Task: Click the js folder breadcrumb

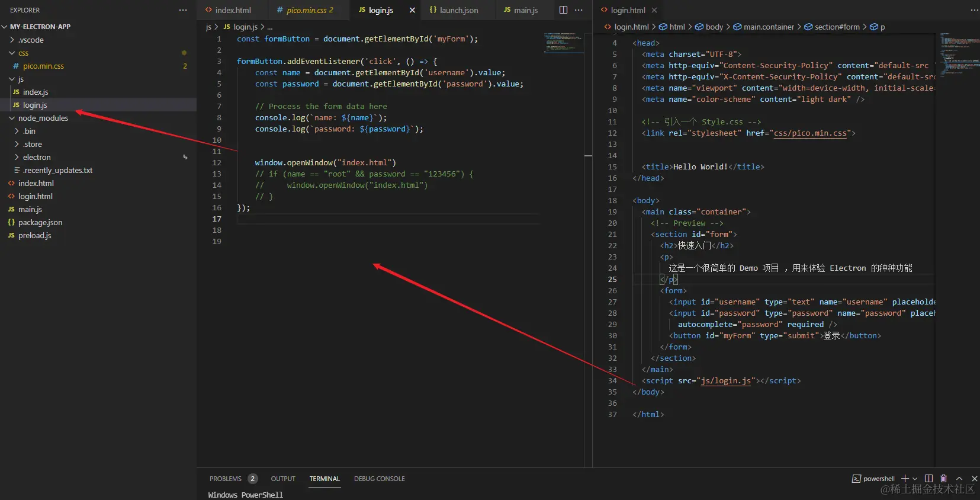Action: [208, 27]
